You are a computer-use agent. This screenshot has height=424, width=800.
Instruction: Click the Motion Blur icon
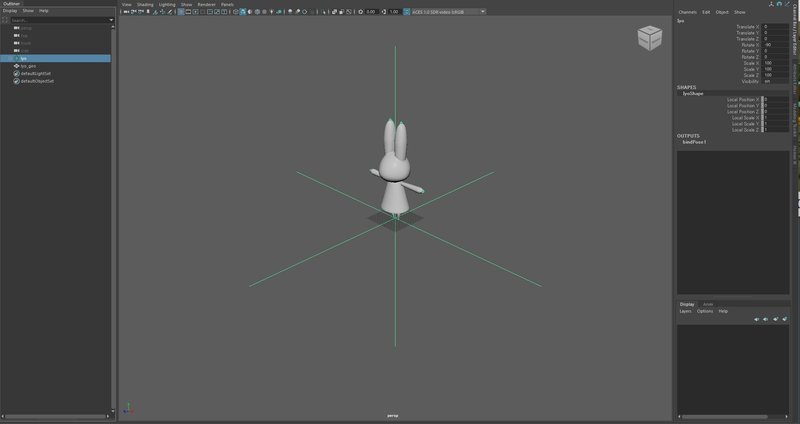point(297,11)
